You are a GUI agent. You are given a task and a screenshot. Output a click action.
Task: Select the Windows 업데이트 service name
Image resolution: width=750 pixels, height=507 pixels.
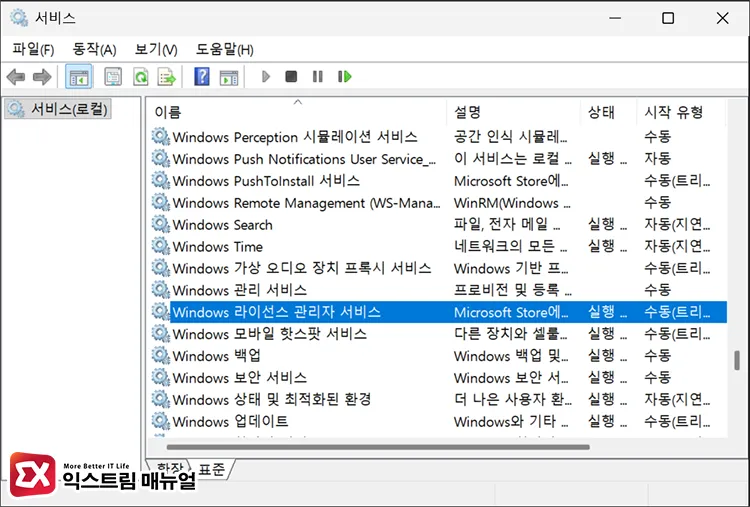(230, 421)
